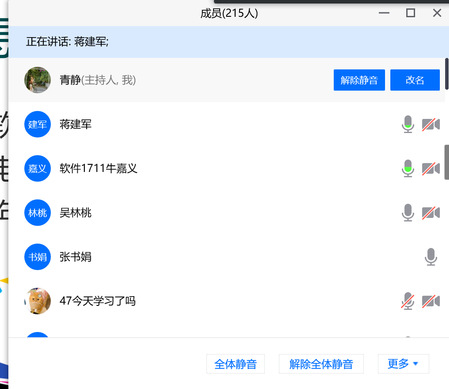
Task: Mute 软件1711牛嘉义's microphone icon
Action: coord(408,168)
